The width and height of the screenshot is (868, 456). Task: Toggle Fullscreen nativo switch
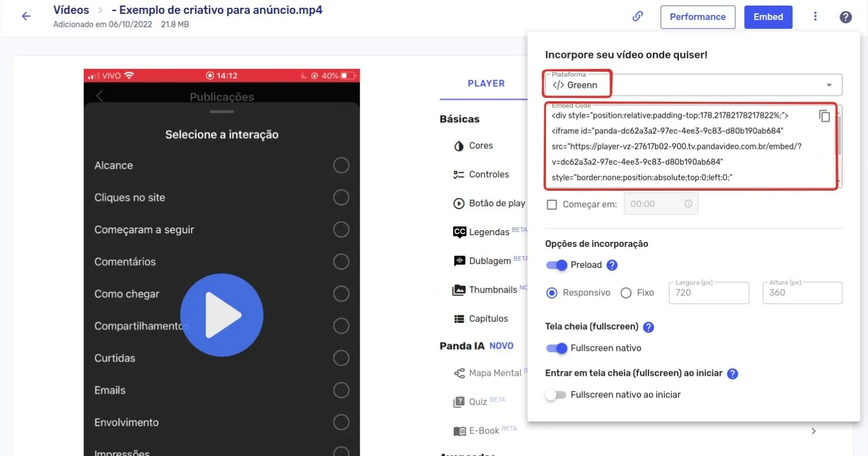[556, 348]
